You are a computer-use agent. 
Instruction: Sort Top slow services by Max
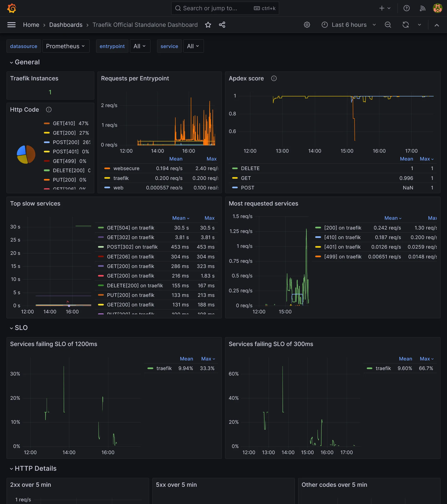[x=209, y=218]
